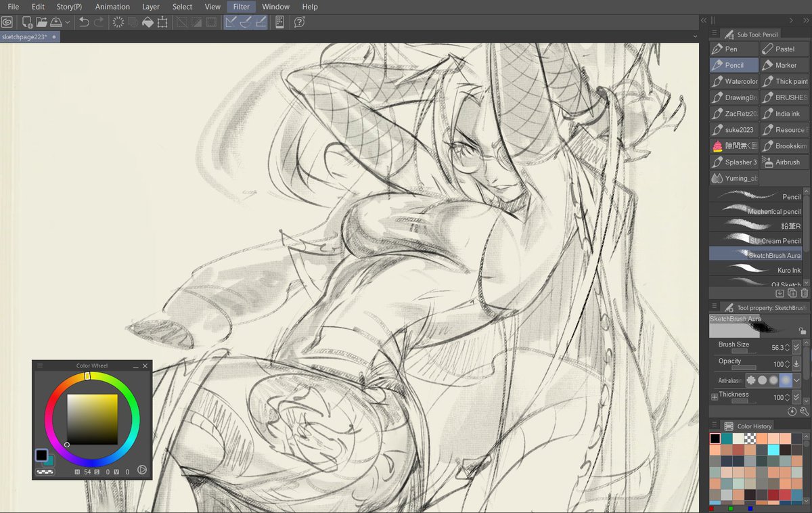Toggle the tool property lock icon
The image size is (812, 513).
click(x=803, y=330)
